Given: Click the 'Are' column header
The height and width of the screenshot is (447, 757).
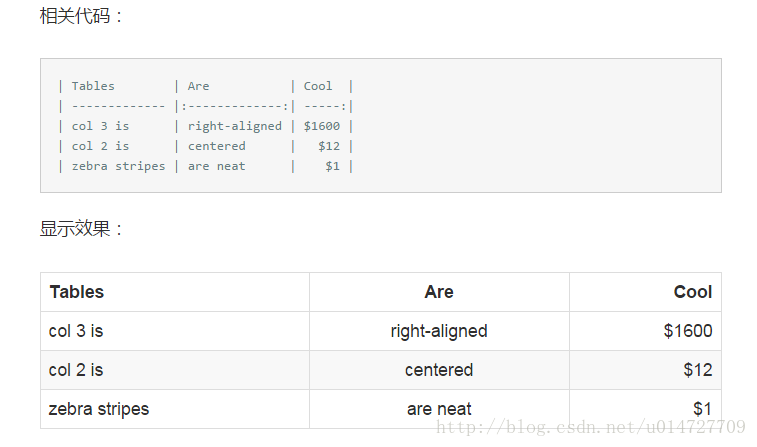Looking at the screenshot, I should pyautogui.click(x=439, y=292).
